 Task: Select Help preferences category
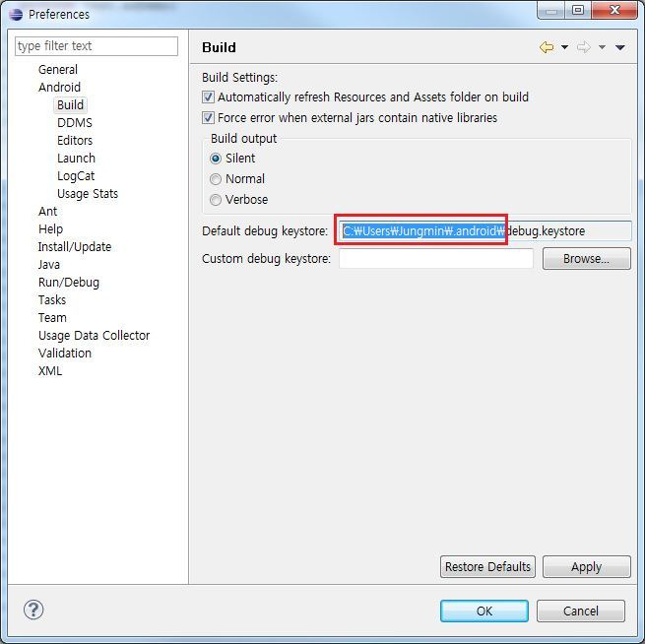click(50, 228)
